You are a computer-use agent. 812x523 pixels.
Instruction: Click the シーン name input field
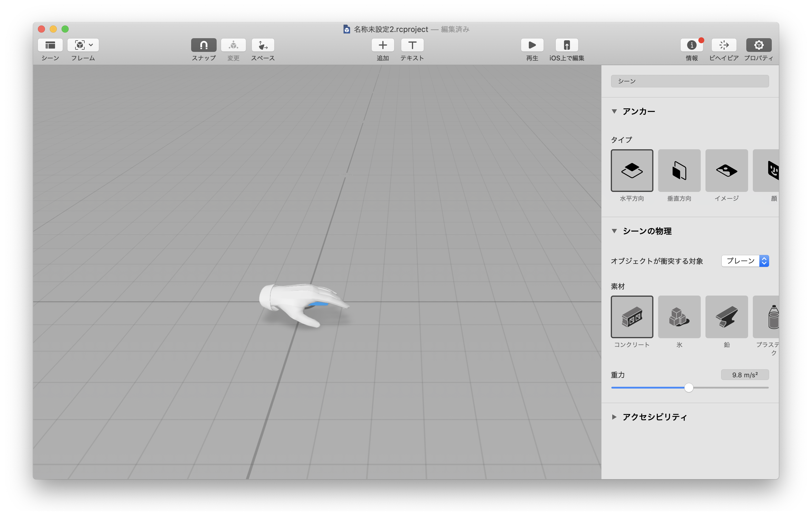pyautogui.click(x=689, y=81)
